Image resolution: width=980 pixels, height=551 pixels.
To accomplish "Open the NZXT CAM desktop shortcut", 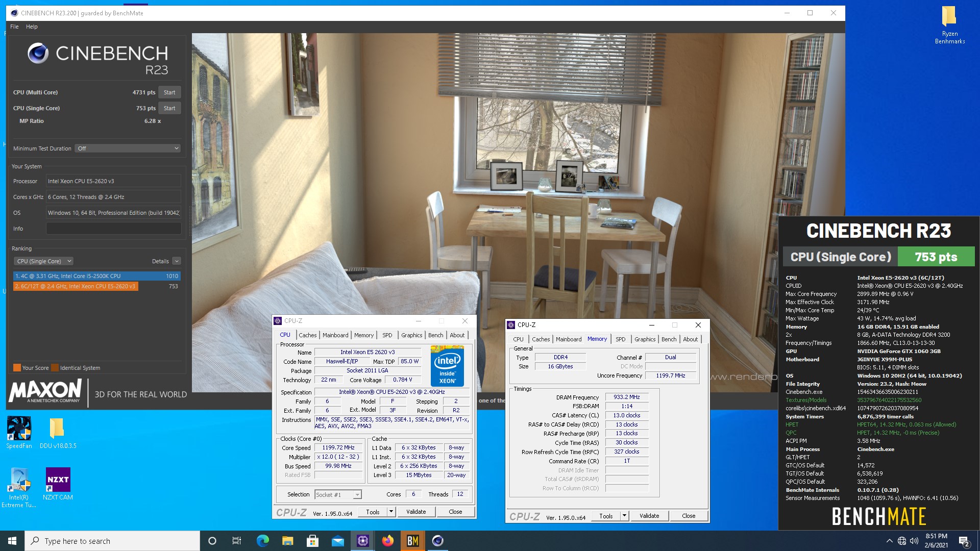I will coord(58,484).
